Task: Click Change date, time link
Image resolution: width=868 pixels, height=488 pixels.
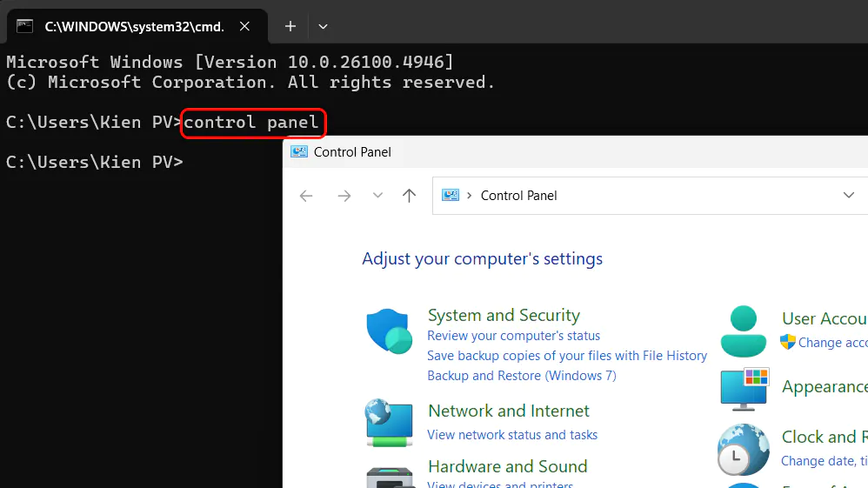Action: pos(825,461)
